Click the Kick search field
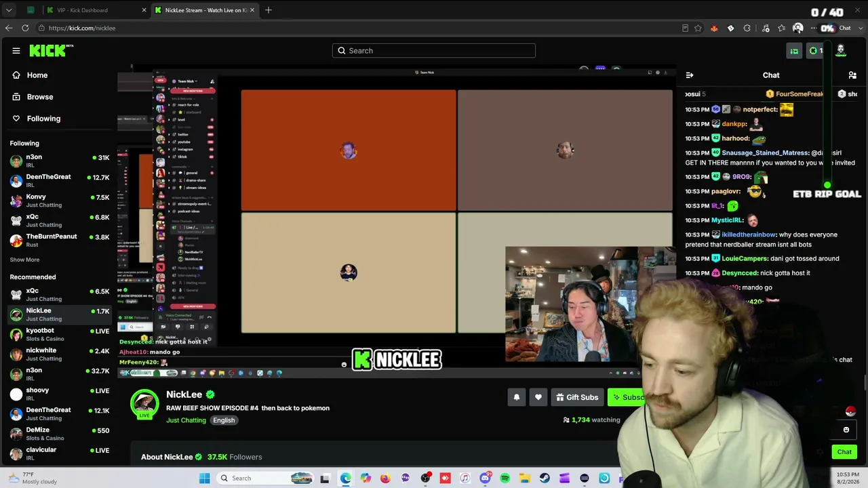Screen dimensions: 868x488 pyautogui.click(x=434, y=51)
